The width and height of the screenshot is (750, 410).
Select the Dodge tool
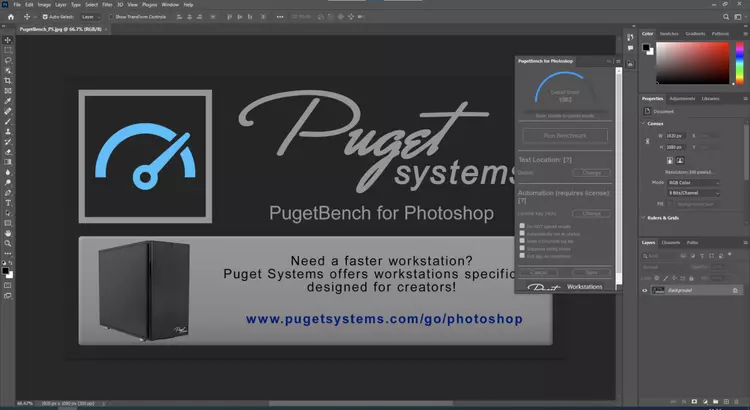[x=8, y=183]
